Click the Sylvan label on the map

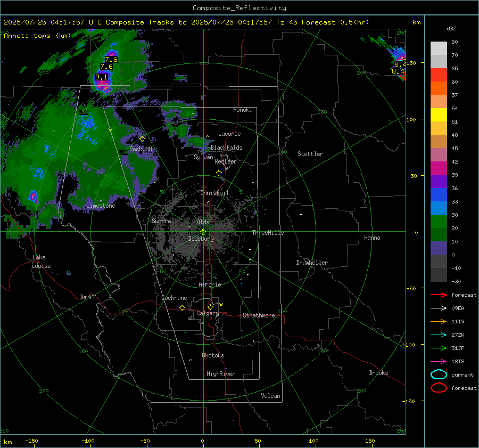click(x=203, y=157)
